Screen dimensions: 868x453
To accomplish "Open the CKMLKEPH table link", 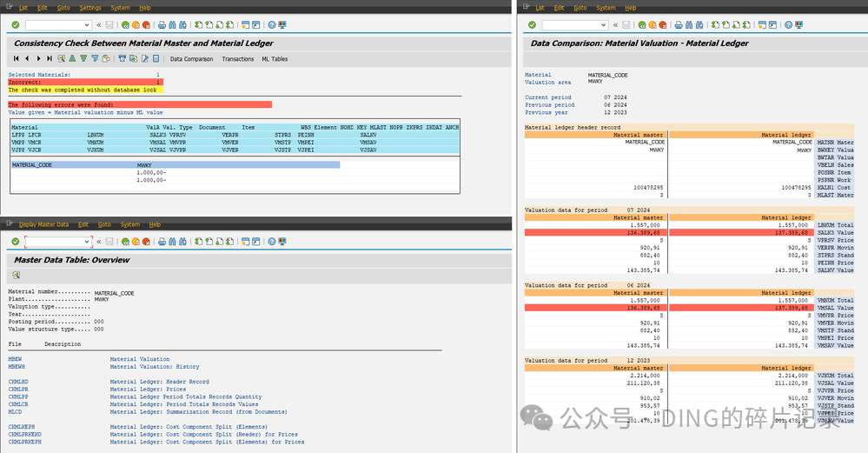I will point(22,427).
